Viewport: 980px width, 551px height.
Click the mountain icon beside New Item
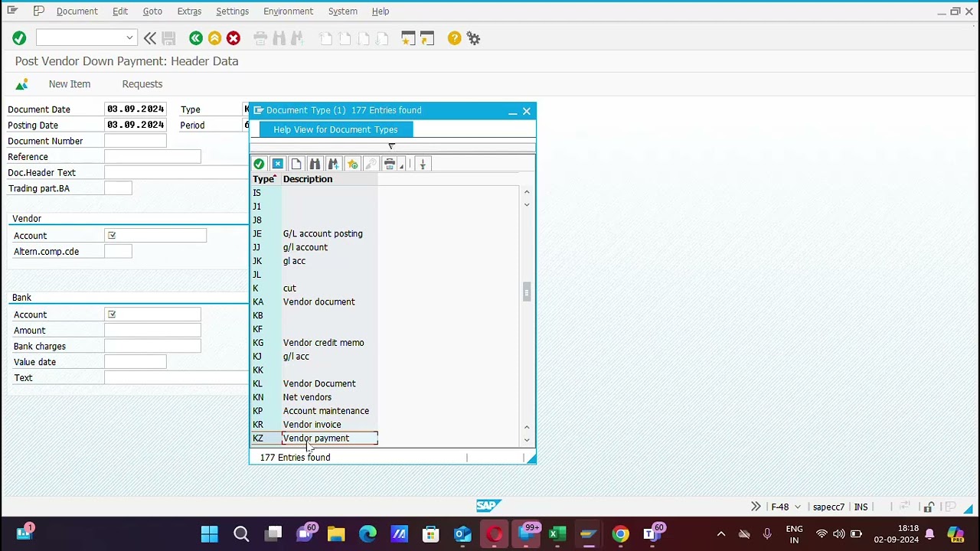tap(21, 83)
